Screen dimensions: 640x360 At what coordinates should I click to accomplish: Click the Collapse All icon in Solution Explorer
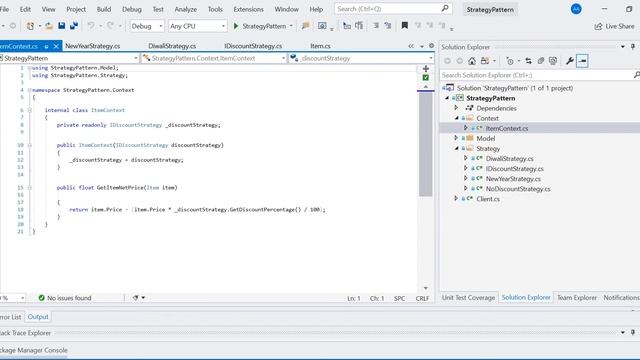point(541,61)
